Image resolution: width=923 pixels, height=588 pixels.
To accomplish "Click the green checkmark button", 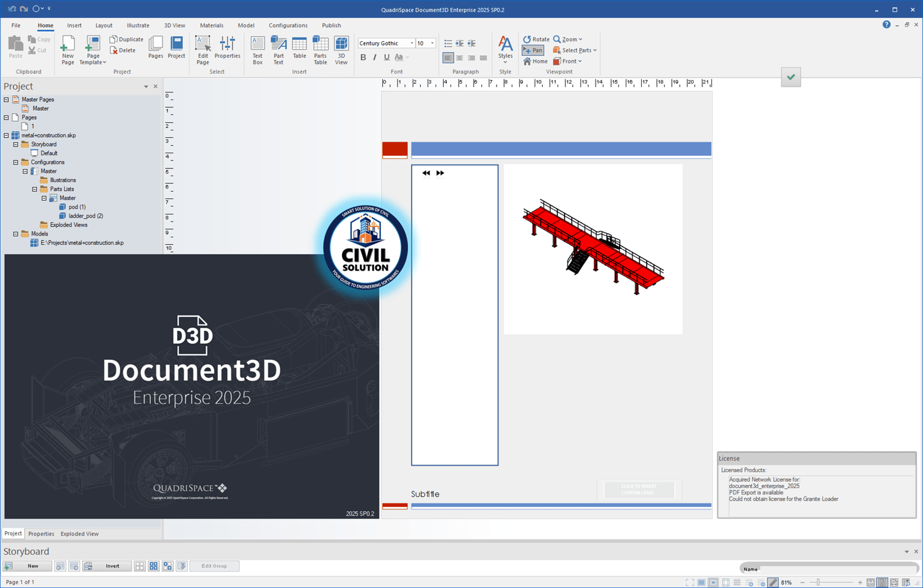I will 791,77.
